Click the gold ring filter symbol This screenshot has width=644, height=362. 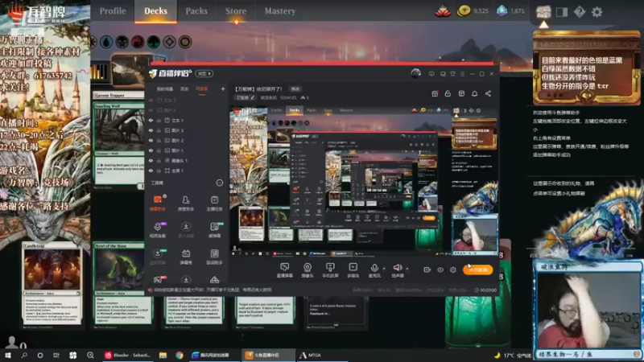(185, 42)
